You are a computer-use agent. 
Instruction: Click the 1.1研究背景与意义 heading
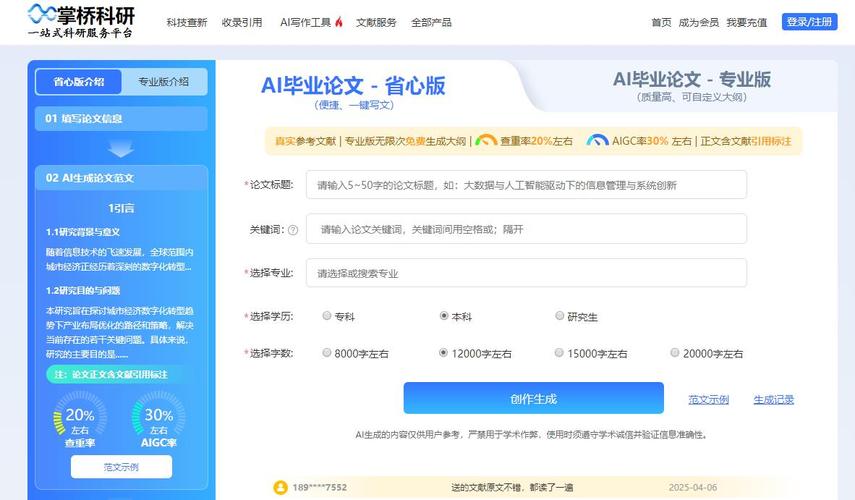click(83, 232)
